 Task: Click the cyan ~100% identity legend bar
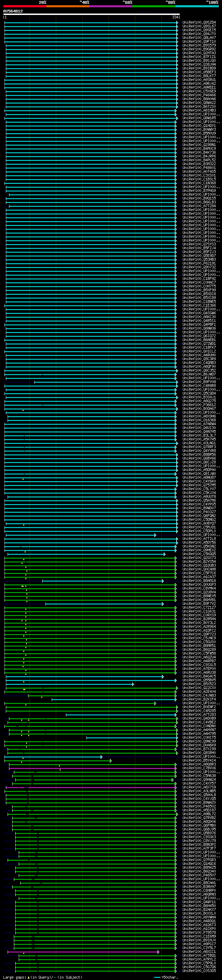[x=197, y=7]
